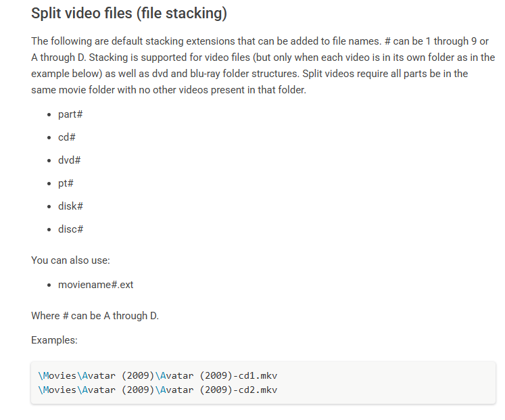
Task: Click the pt# list item
Action: (x=66, y=183)
